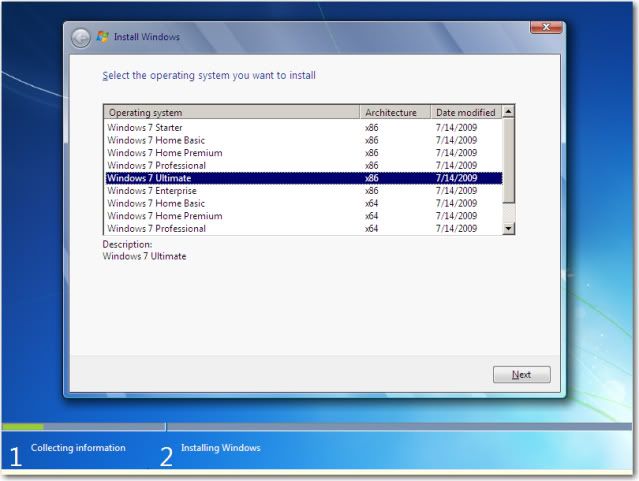Screen dimensions: 639x481
Task: Sort list by Architecture column header
Action: click(x=394, y=113)
